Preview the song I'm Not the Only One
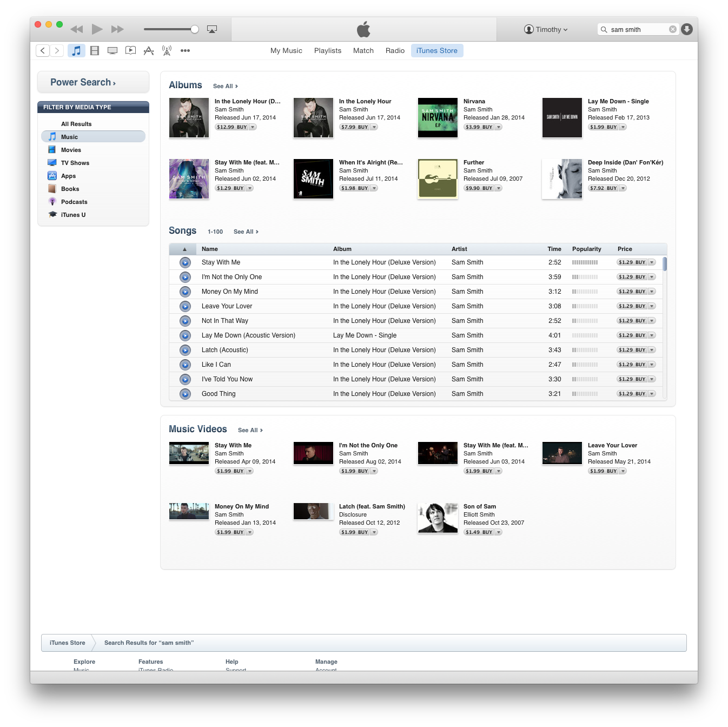This screenshot has width=728, height=727. tap(185, 277)
